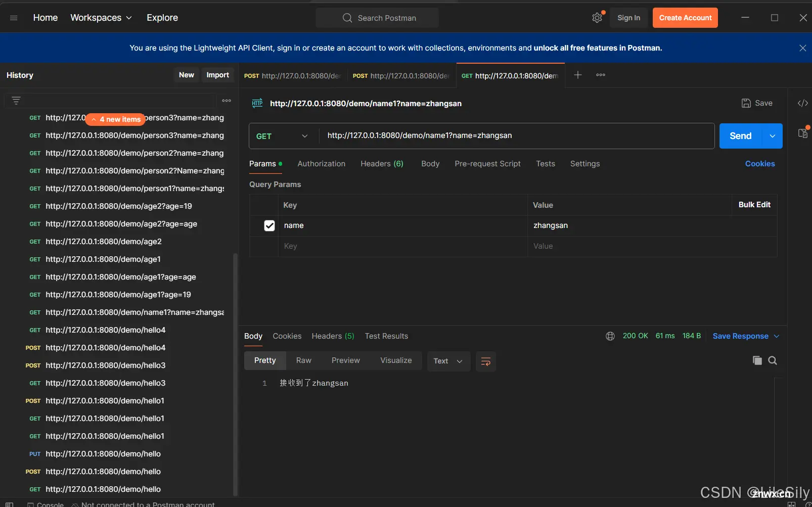Viewport: 812px width, 507px height.
Task: Select the Raw response view
Action: click(x=304, y=360)
